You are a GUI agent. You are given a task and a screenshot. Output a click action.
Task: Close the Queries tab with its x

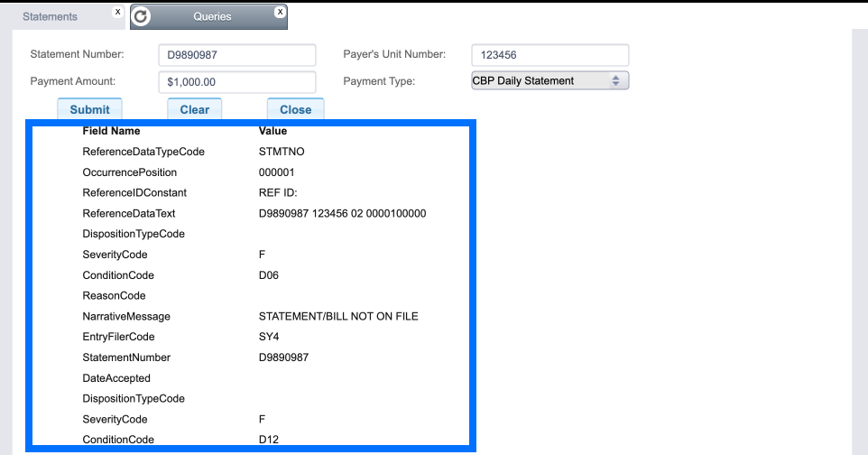coord(280,12)
